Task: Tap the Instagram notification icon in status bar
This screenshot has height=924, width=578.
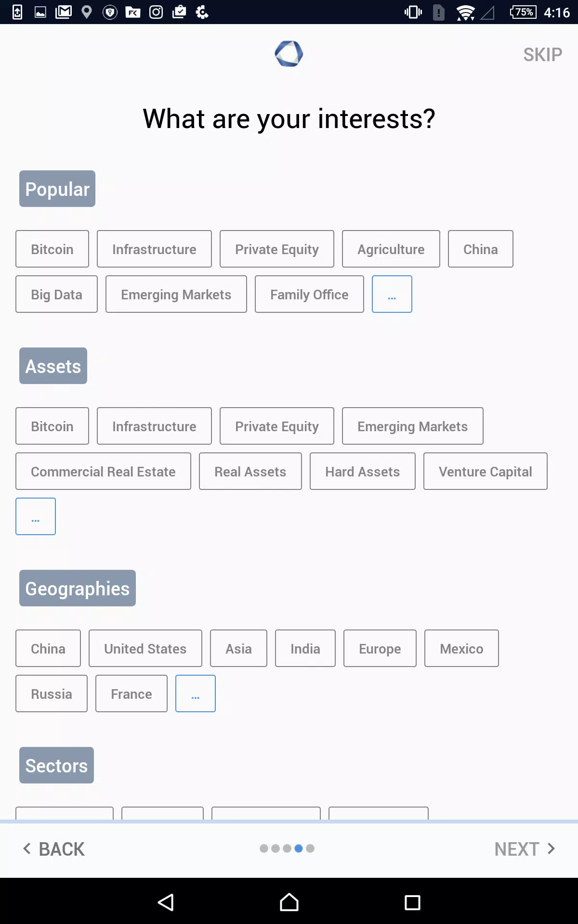Action: point(156,12)
